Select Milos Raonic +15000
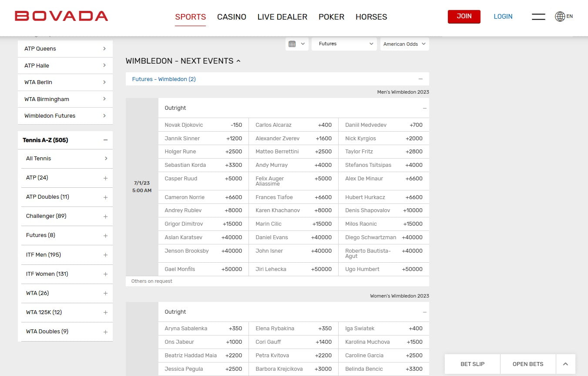 coord(384,224)
